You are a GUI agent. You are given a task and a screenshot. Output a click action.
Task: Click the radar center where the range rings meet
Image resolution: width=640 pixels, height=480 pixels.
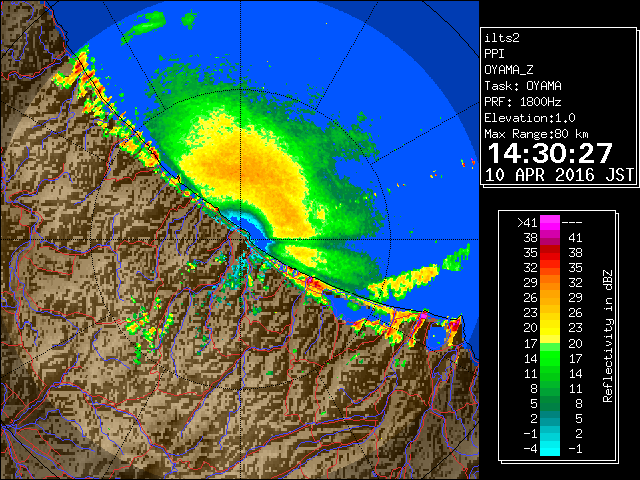241,239
